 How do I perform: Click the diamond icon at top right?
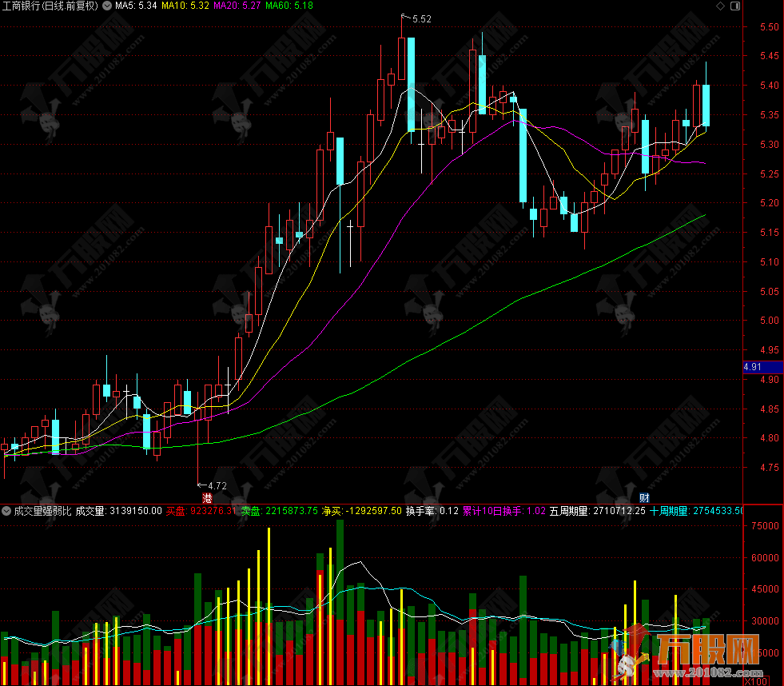pyautogui.click(x=721, y=6)
